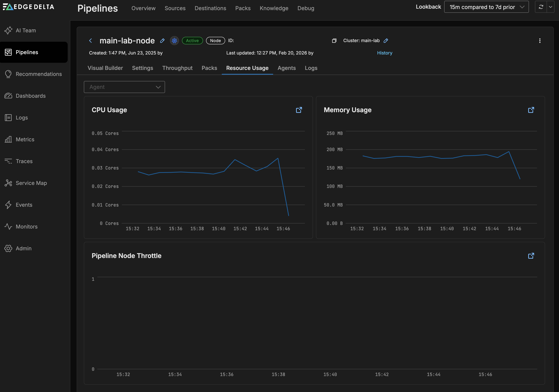Viewport: 559px width, 392px height.
Task: Expand the Lookback time range dropdown
Action: click(486, 7)
